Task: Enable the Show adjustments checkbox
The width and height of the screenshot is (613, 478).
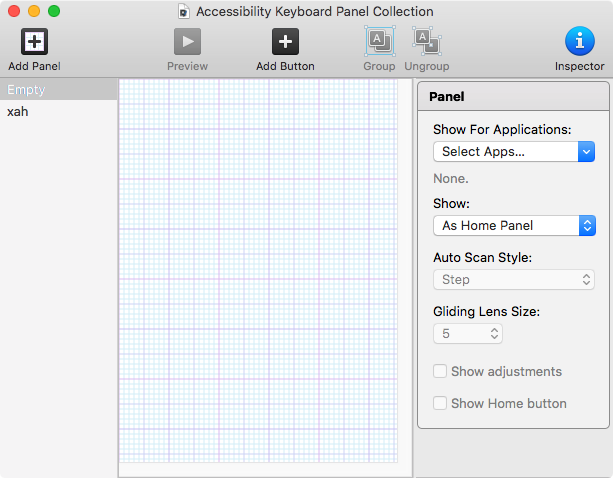Action: pyautogui.click(x=440, y=372)
